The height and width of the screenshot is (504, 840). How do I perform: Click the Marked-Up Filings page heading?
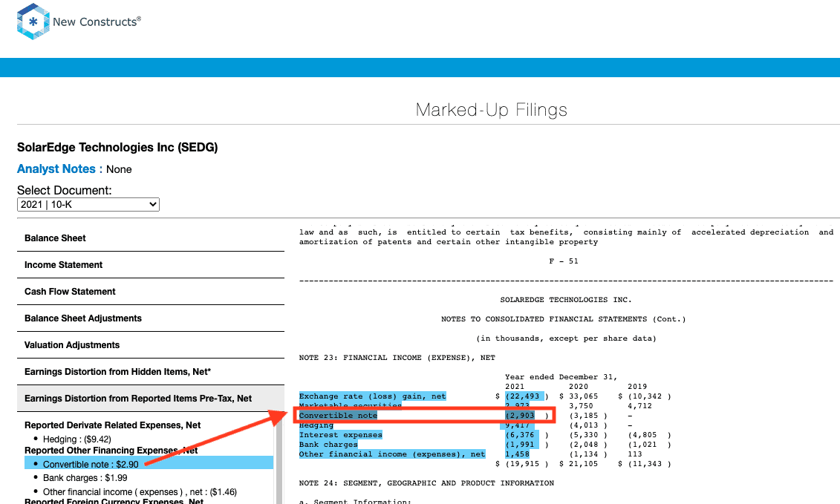491,110
